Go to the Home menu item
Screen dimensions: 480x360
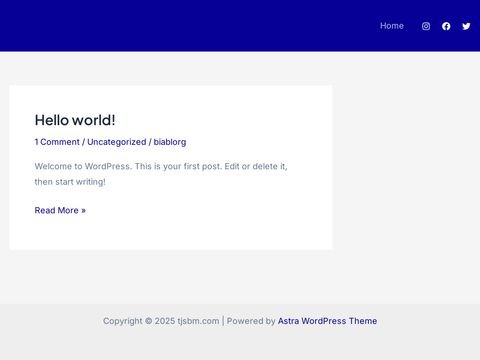point(392,26)
